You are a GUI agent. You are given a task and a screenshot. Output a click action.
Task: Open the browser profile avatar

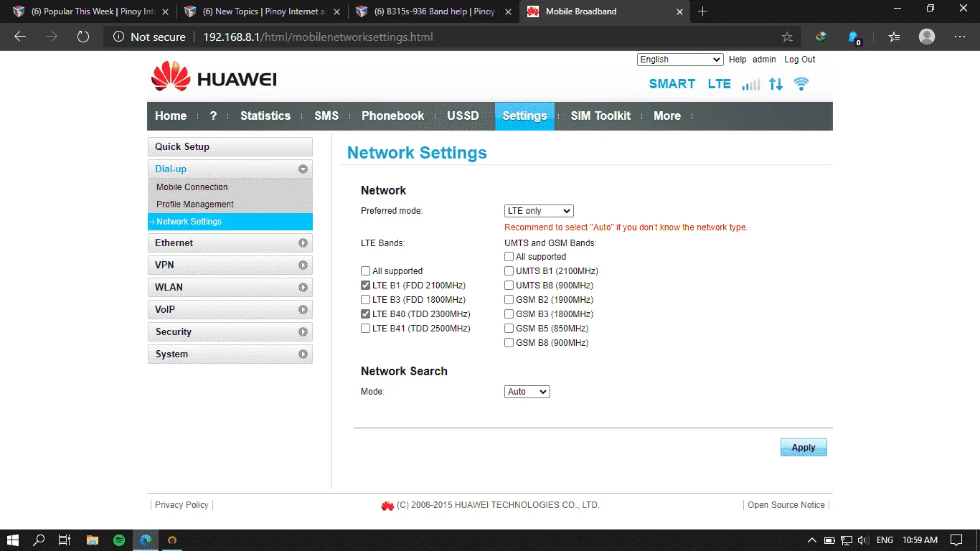(x=927, y=37)
